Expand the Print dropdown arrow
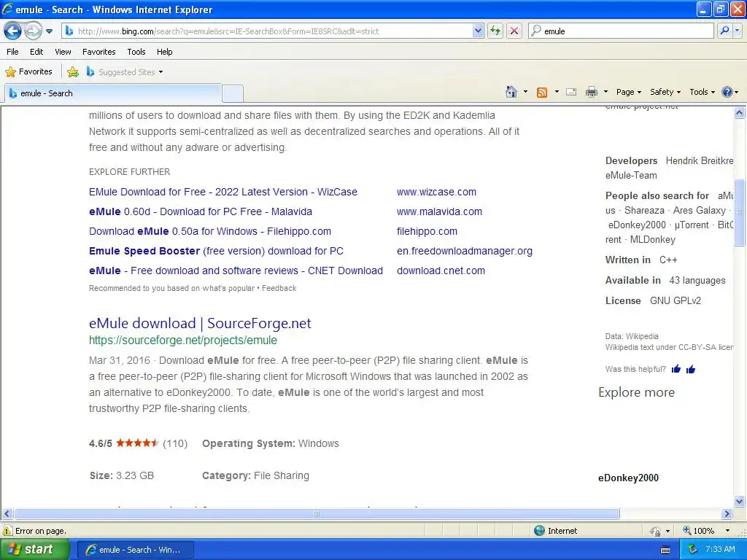This screenshot has height=560, width=747. point(605,91)
